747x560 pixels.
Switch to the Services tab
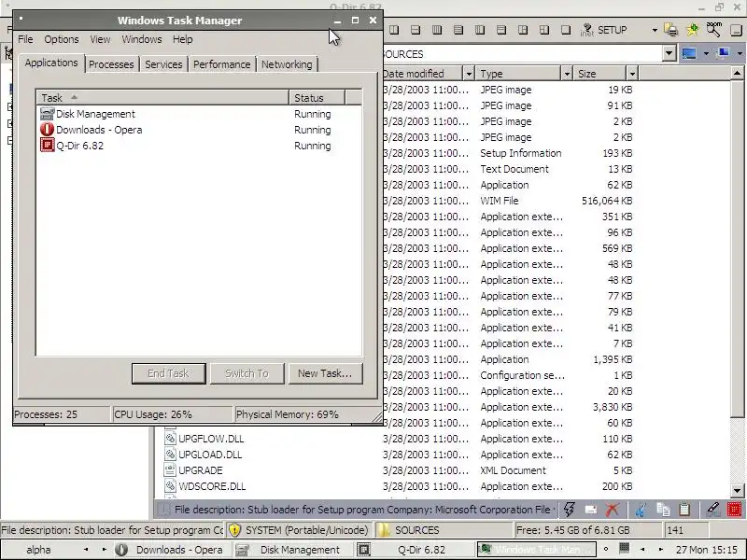[163, 64]
